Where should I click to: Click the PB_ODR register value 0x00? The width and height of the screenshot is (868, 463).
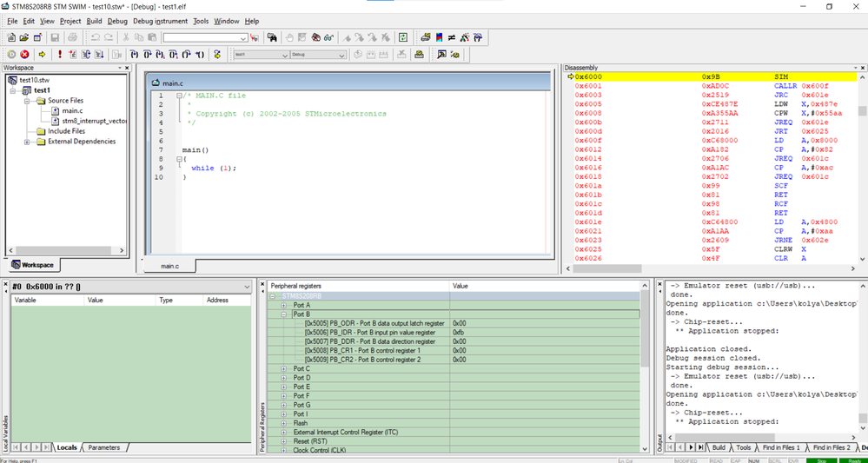tap(460, 323)
